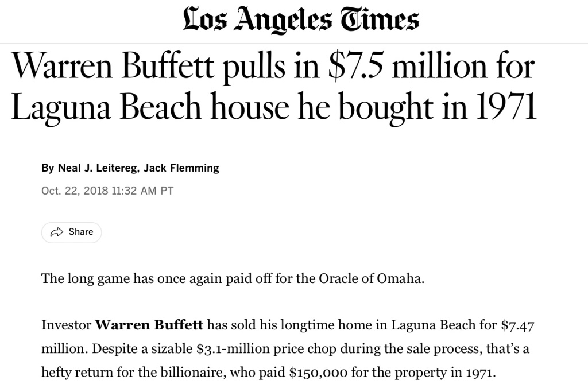Follow the bold Warren Buffett link

coord(149,325)
